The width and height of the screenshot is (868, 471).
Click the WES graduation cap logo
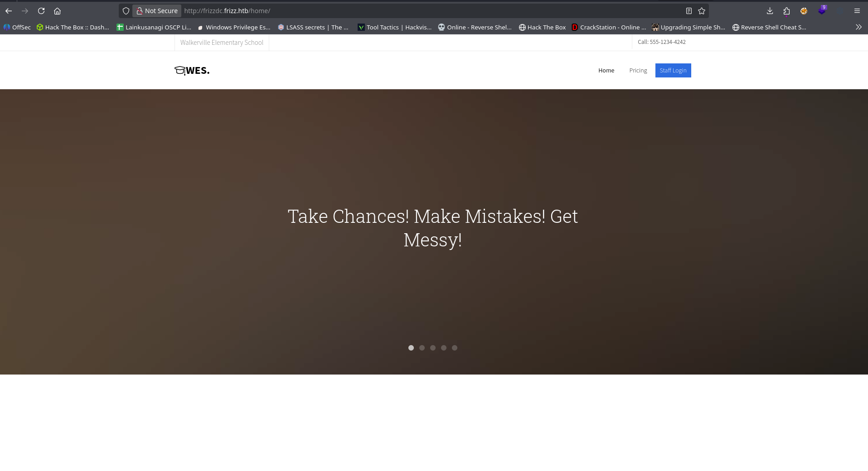click(192, 70)
